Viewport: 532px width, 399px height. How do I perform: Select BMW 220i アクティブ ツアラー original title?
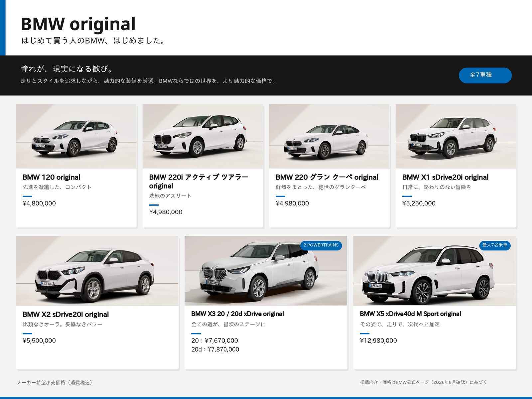pyautogui.click(x=199, y=182)
